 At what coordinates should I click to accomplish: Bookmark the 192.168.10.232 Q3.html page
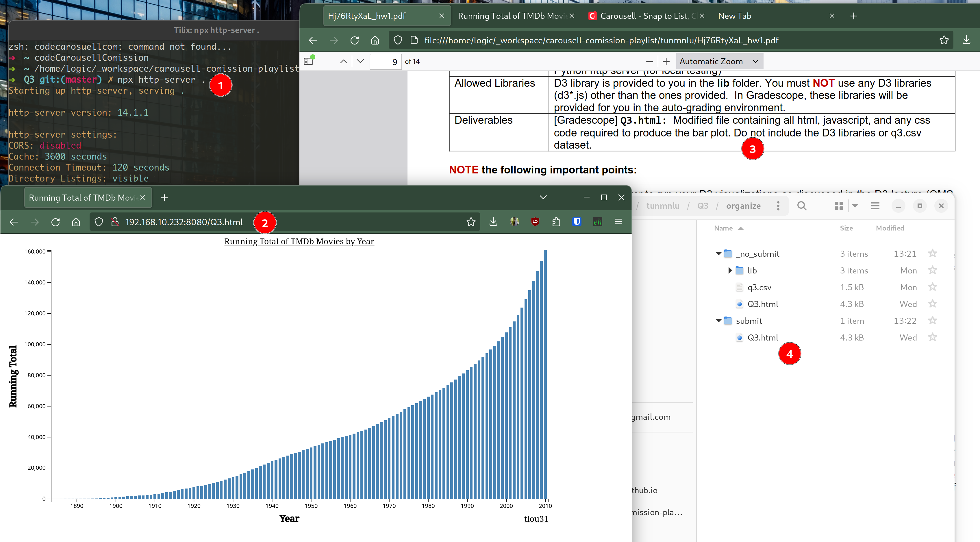[x=471, y=221]
